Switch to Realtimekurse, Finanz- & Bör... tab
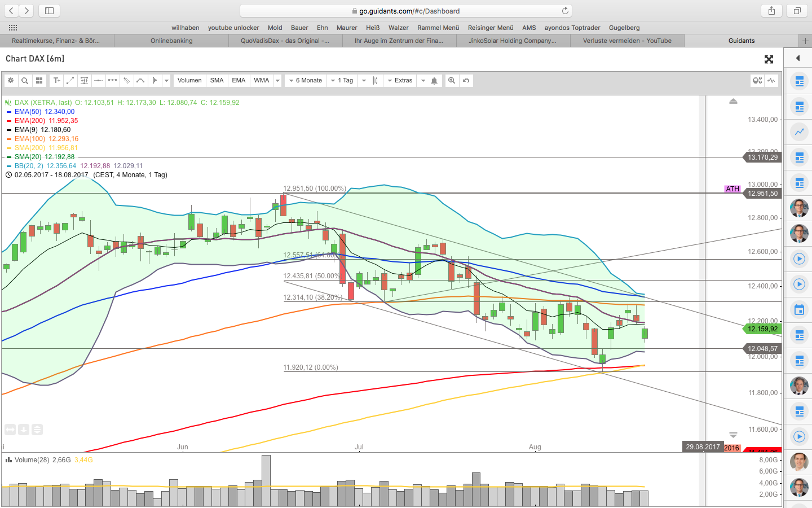Screen dimensions: 812x508 (56, 41)
